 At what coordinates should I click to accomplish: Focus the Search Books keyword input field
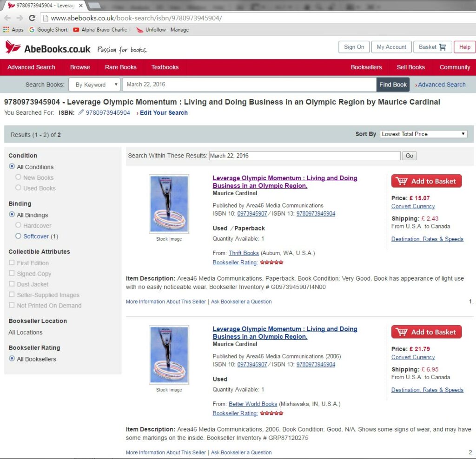coord(249,85)
